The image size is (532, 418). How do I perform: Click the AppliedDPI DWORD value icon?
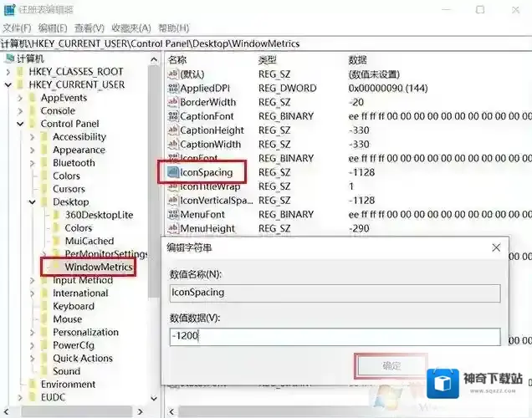coord(173,88)
